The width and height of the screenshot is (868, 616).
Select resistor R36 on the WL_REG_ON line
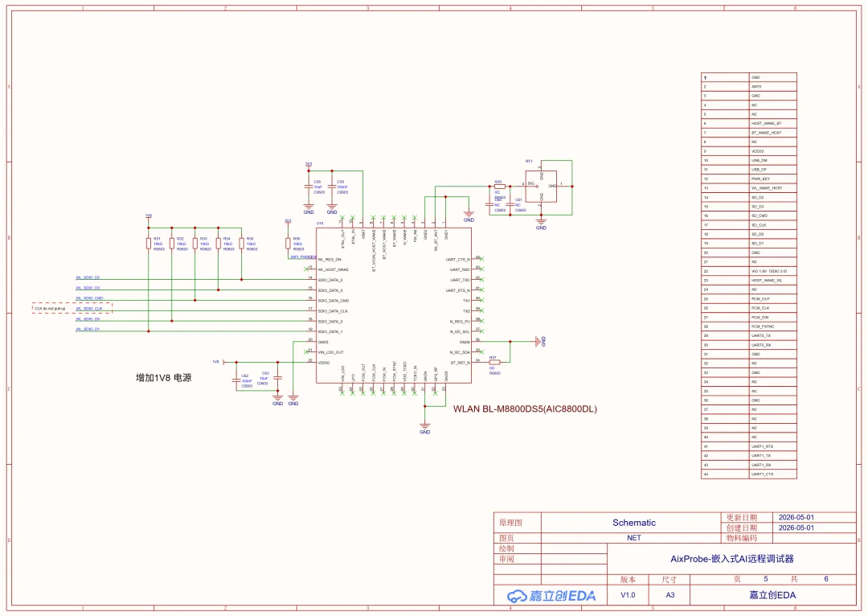(288, 244)
